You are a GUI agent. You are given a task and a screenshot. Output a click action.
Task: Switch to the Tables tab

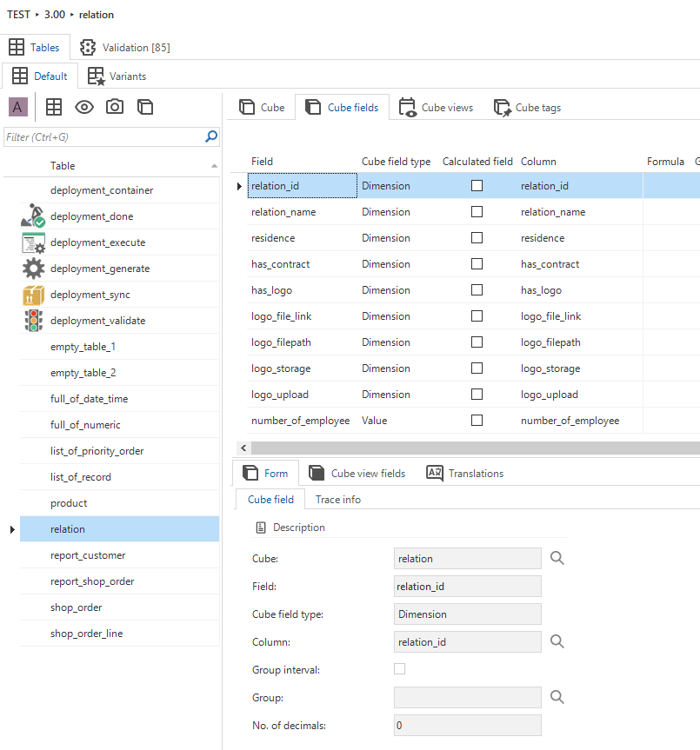click(x=35, y=47)
